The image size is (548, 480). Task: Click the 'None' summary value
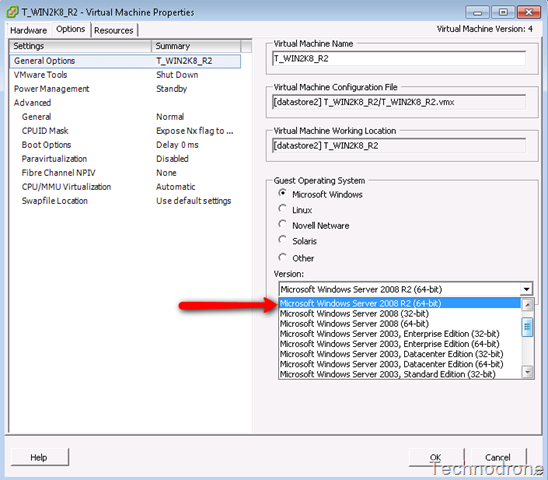pos(166,173)
